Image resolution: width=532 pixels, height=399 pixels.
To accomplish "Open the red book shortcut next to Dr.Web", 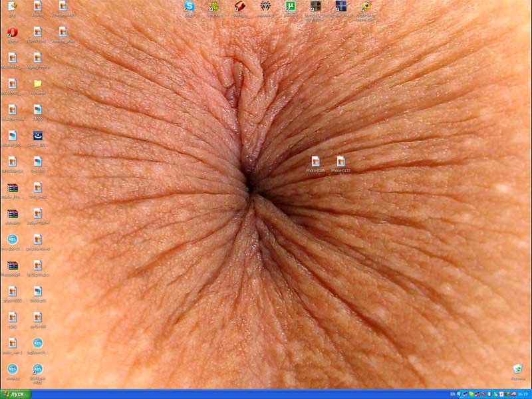I will point(239,7).
